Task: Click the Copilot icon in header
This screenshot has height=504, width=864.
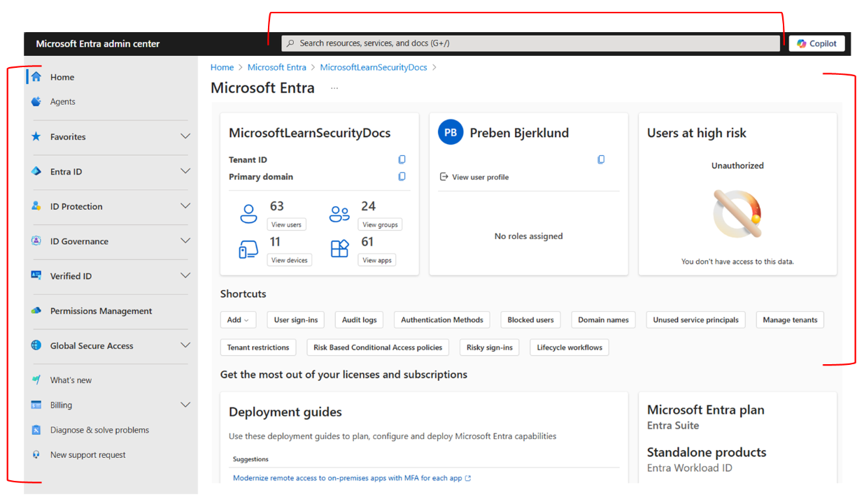Action: (x=802, y=43)
